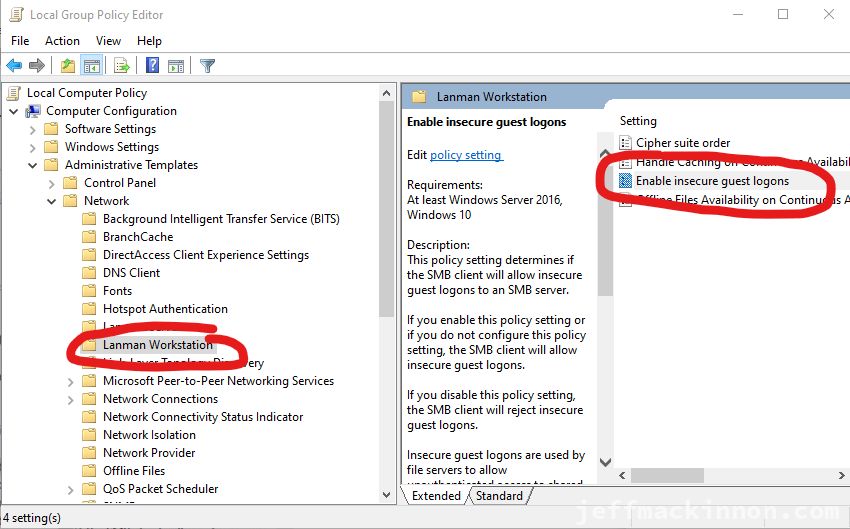
Task: Open the View menu
Action: (x=108, y=41)
